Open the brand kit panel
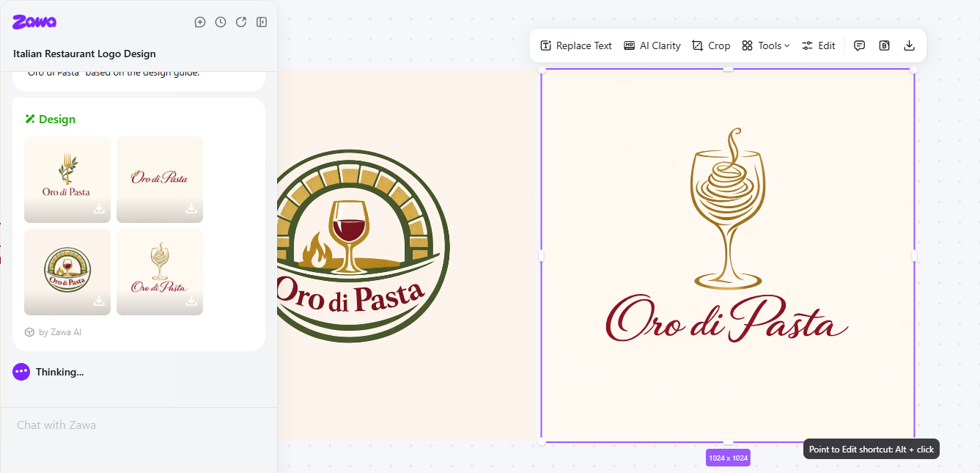Screen dimensions: 980x473 (x=884, y=45)
